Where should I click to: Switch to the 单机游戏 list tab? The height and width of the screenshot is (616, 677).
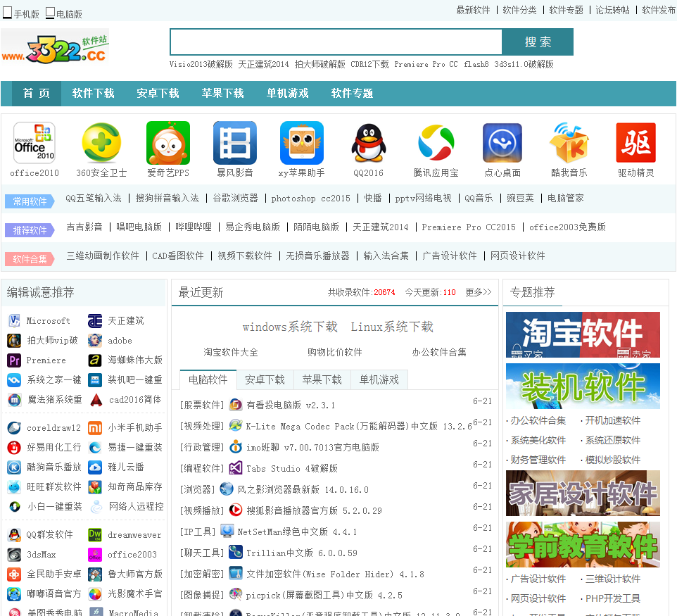379,379
